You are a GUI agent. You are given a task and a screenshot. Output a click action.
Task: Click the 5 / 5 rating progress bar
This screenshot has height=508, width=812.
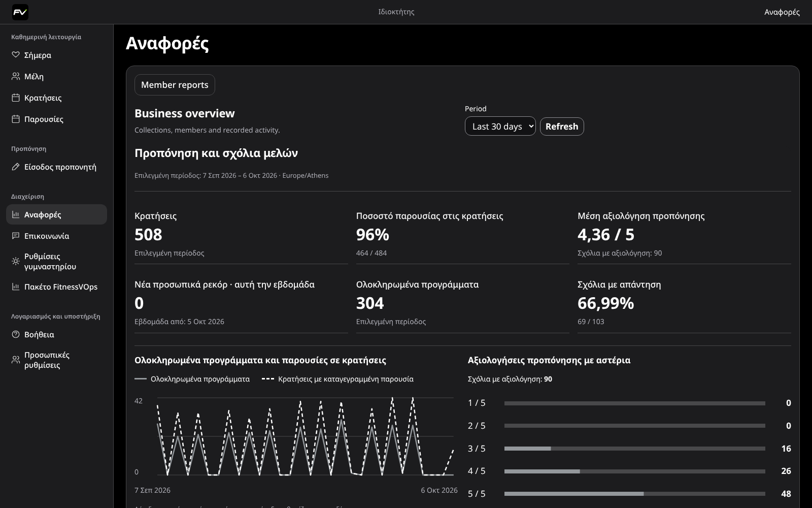click(x=635, y=494)
